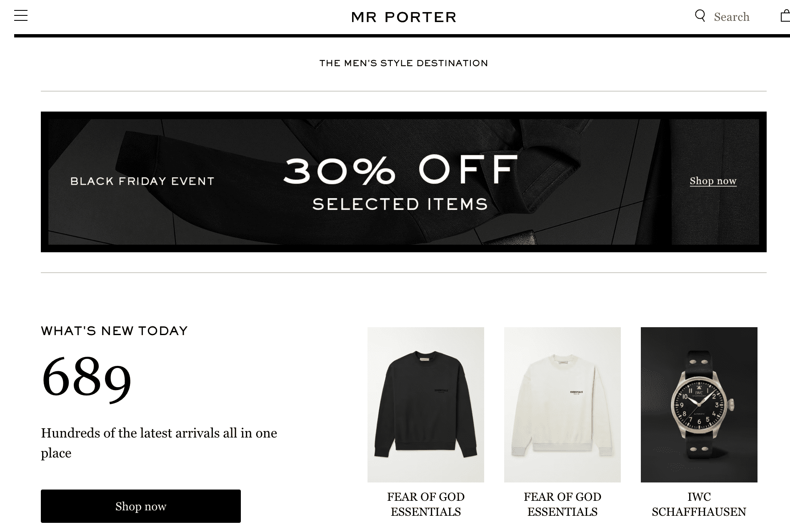
Task: Open the cream Fear of God sweatshirt image
Action: 562,405
